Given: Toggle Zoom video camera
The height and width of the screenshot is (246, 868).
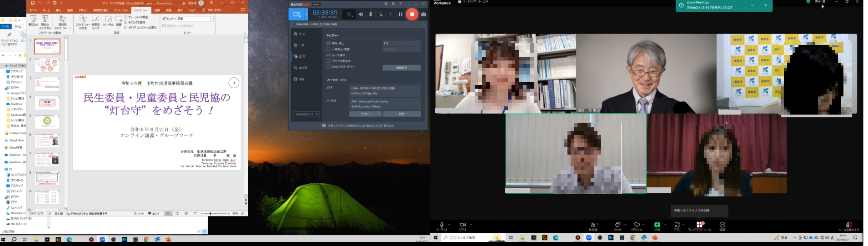Looking at the screenshot, I should pyautogui.click(x=463, y=226).
